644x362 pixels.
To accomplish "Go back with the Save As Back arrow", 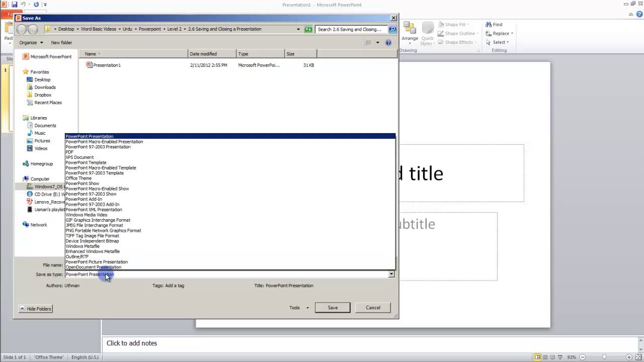I will point(22,29).
